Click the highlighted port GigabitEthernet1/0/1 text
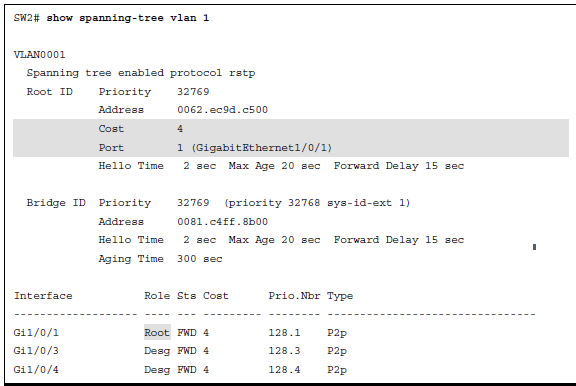The height and width of the screenshot is (386, 576). pos(262,148)
